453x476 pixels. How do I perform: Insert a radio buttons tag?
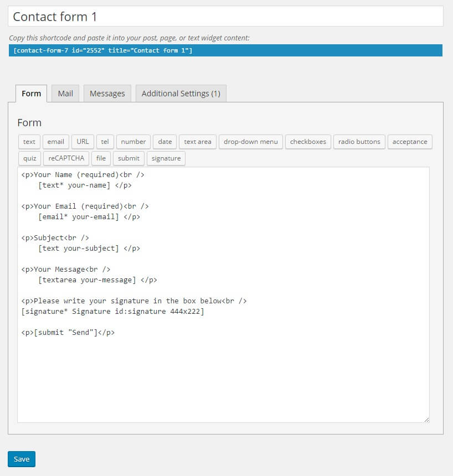point(359,142)
